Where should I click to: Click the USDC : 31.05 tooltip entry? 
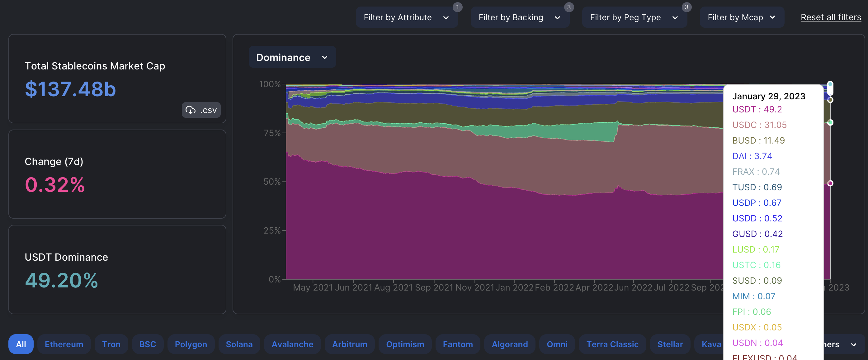click(x=759, y=125)
